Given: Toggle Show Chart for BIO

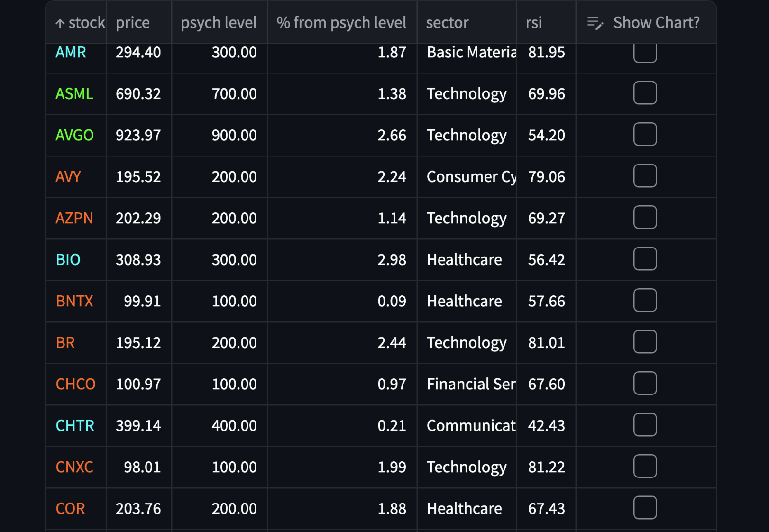Looking at the screenshot, I should [x=645, y=259].
